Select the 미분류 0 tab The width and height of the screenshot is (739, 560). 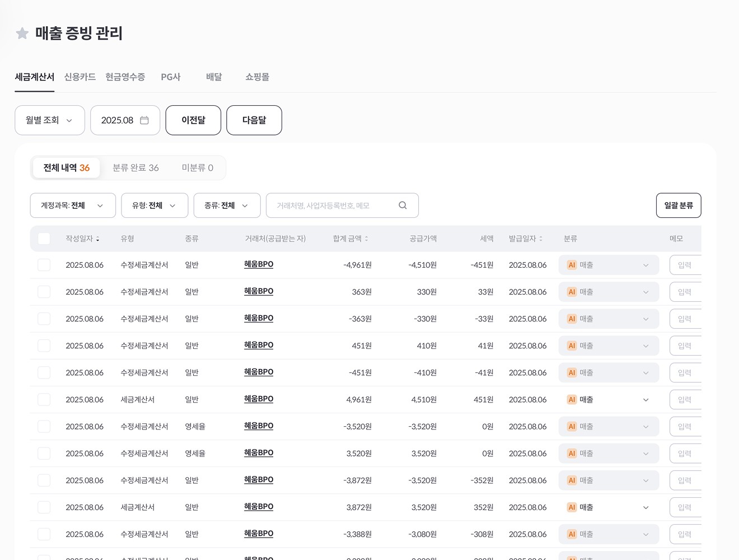(197, 167)
